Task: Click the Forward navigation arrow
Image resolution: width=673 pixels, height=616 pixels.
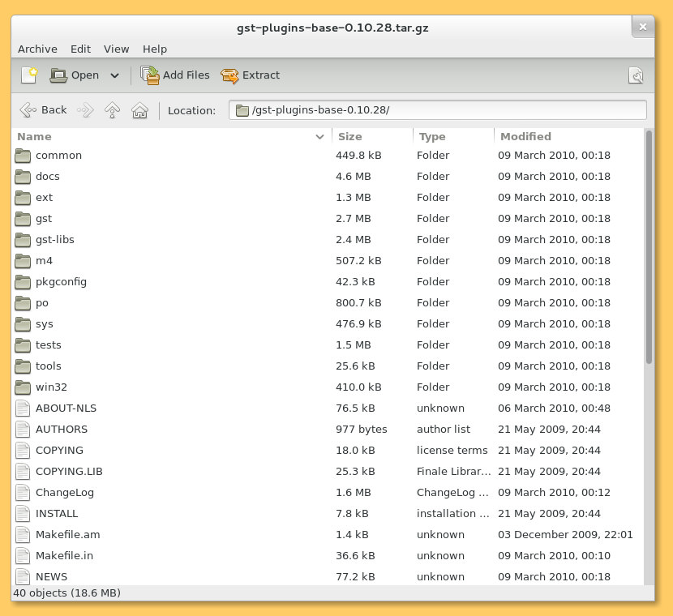Action: click(84, 109)
